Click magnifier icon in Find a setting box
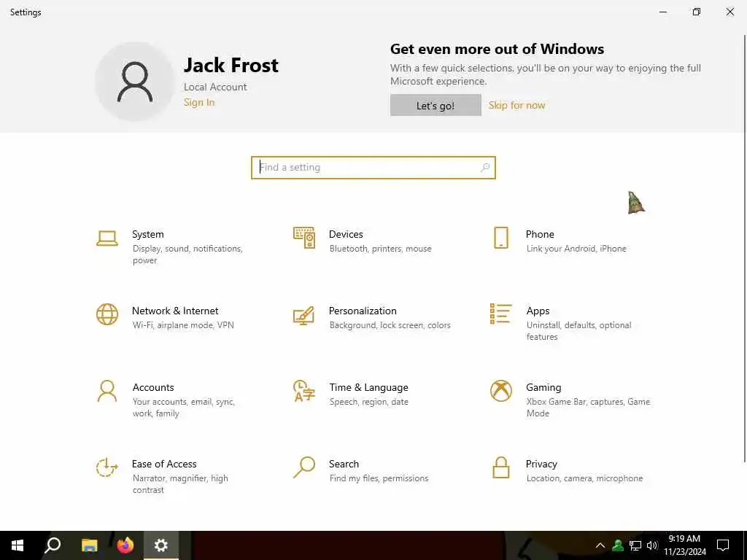Viewport: 747px width, 560px height. point(485,168)
